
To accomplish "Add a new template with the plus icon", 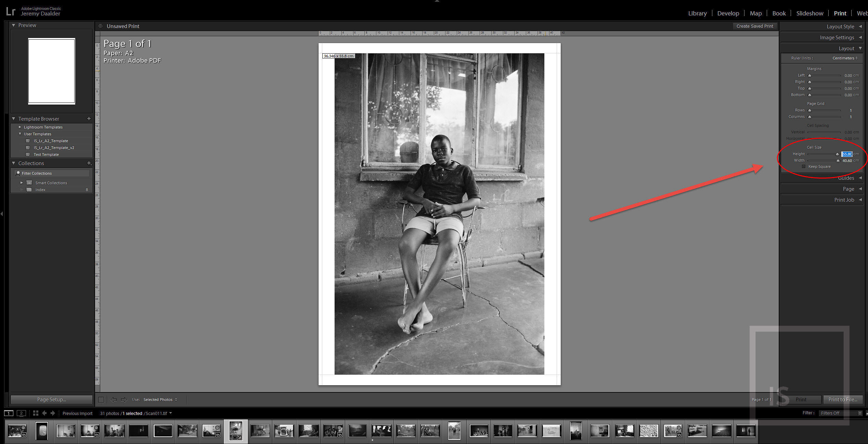I will [x=89, y=119].
